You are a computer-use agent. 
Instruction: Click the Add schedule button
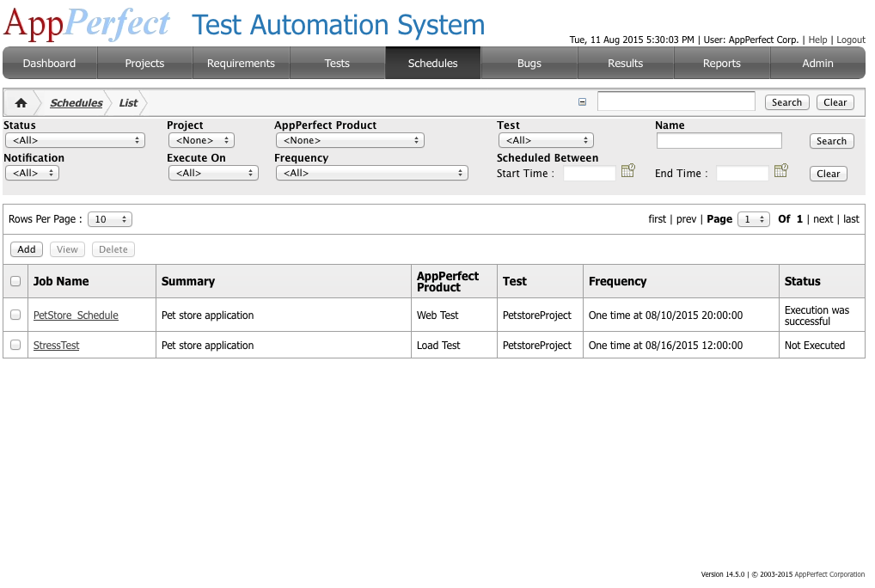pos(27,249)
